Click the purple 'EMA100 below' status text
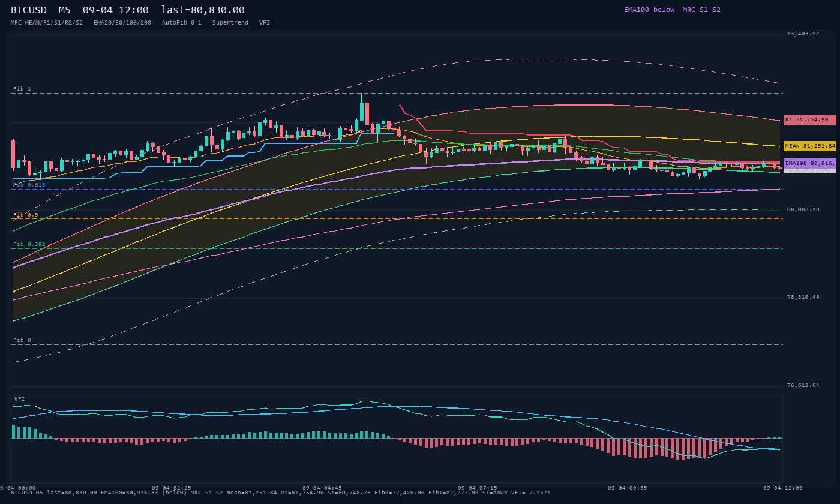The height and width of the screenshot is (504, 840). (649, 10)
